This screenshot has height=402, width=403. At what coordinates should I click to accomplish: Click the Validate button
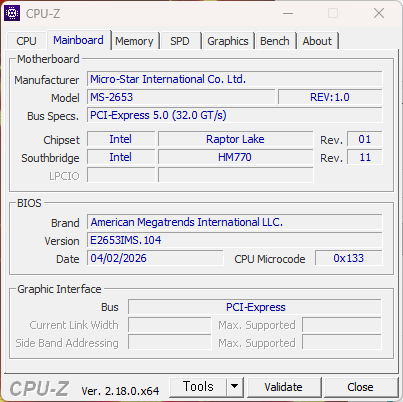click(x=283, y=387)
